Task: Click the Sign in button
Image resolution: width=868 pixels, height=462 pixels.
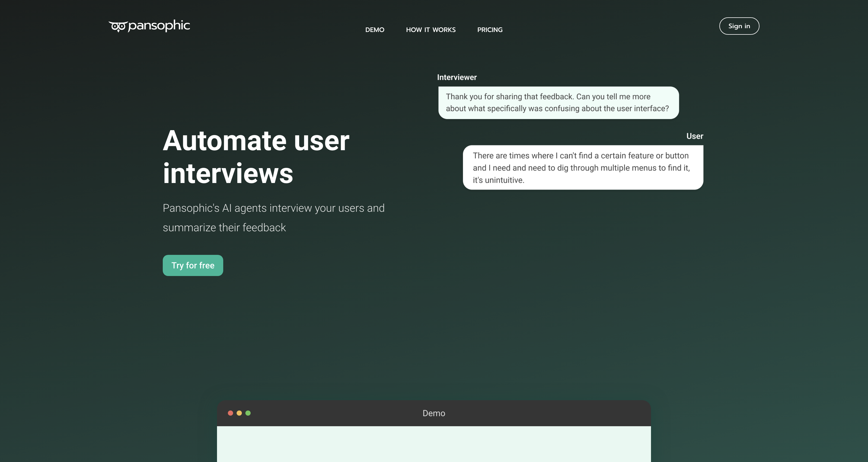Action: tap(739, 26)
